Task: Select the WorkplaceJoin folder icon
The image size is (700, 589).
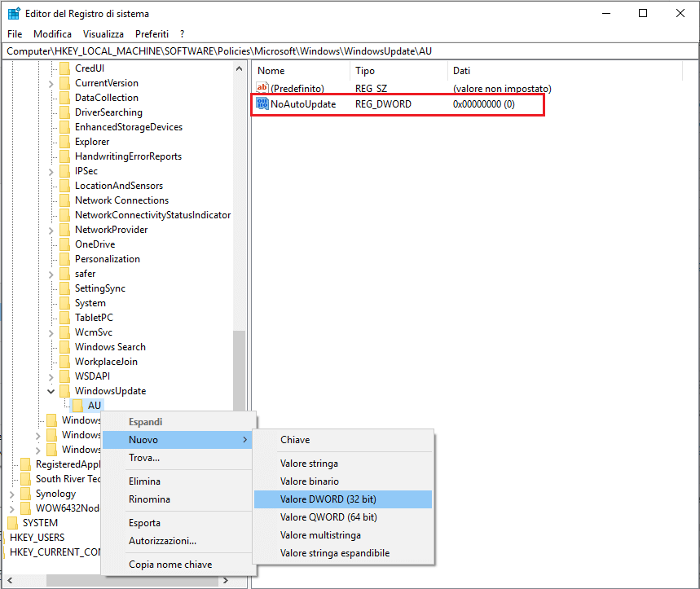Action: click(x=64, y=362)
